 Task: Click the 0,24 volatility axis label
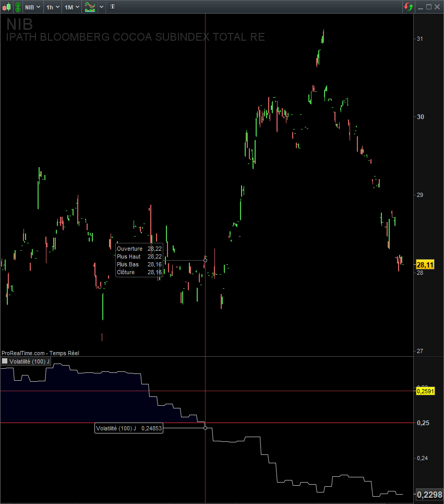click(x=422, y=458)
